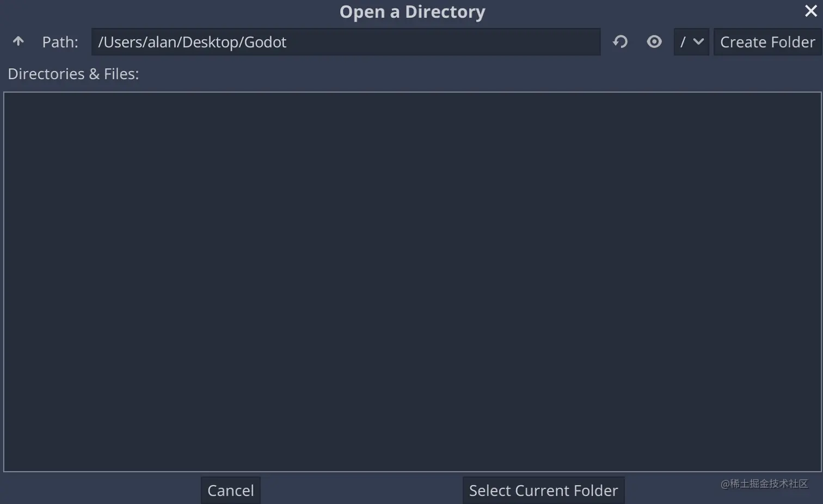Click the Directories & Files label
823x504 pixels.
[x=73, y=73]
